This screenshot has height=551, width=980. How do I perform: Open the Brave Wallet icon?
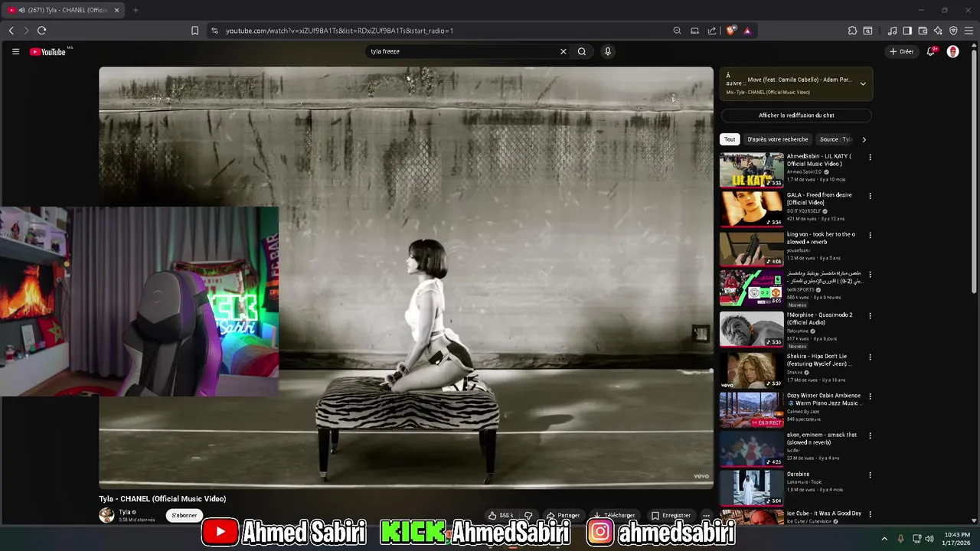[923, 31]
